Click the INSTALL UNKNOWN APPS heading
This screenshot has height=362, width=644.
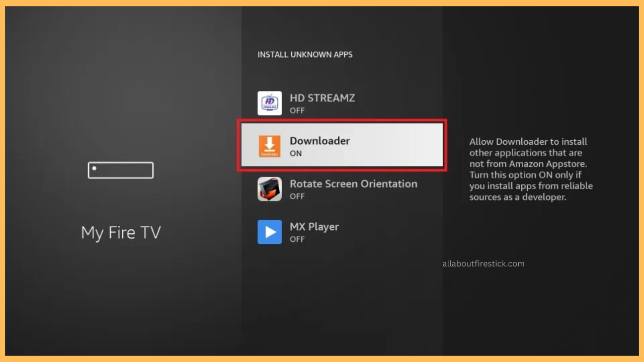tap(305, 54)
